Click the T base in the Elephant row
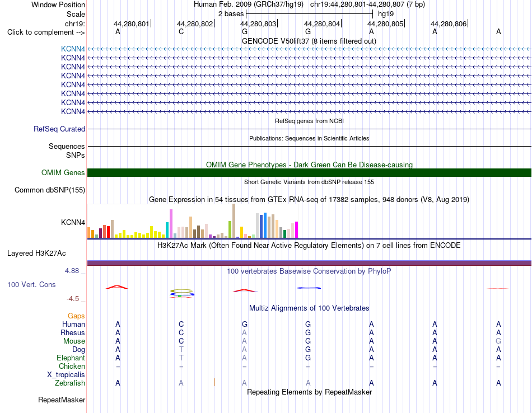 point(181,358)
